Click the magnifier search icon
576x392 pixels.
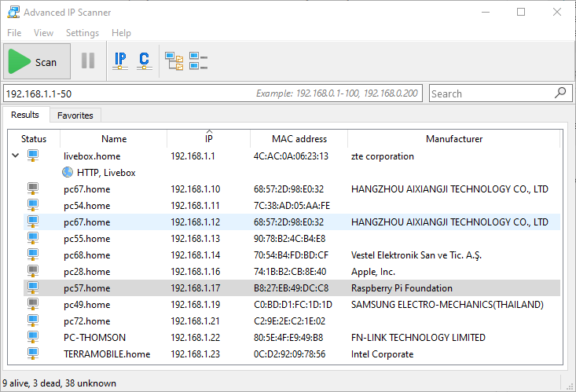click(x=560, y=93)
